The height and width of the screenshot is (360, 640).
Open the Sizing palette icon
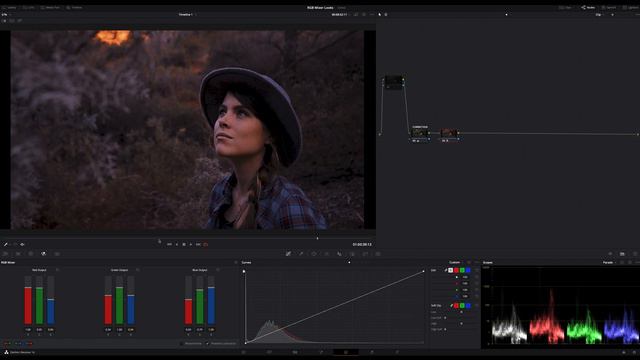pos(365,254)
